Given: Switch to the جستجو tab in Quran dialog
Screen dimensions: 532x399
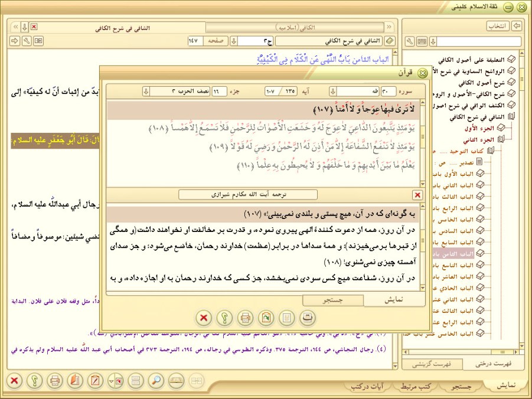Looking at the screenshot, I should click(x=332, y=300).
